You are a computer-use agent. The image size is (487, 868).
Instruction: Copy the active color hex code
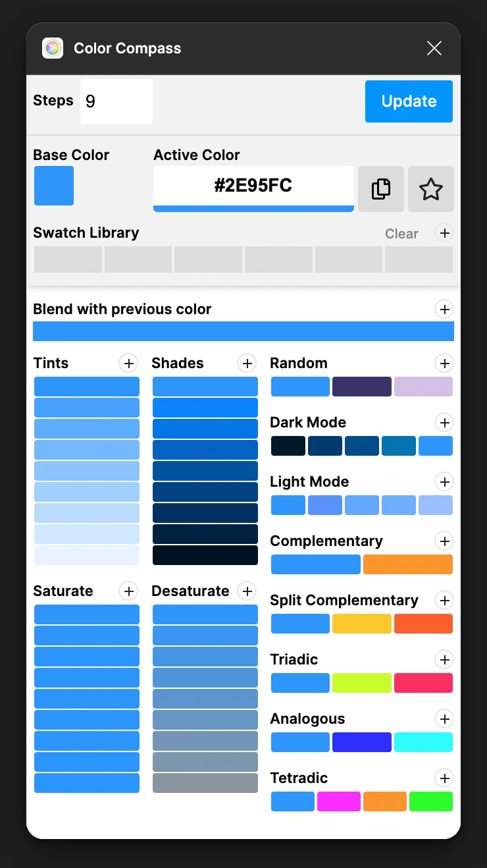(381, 189)
